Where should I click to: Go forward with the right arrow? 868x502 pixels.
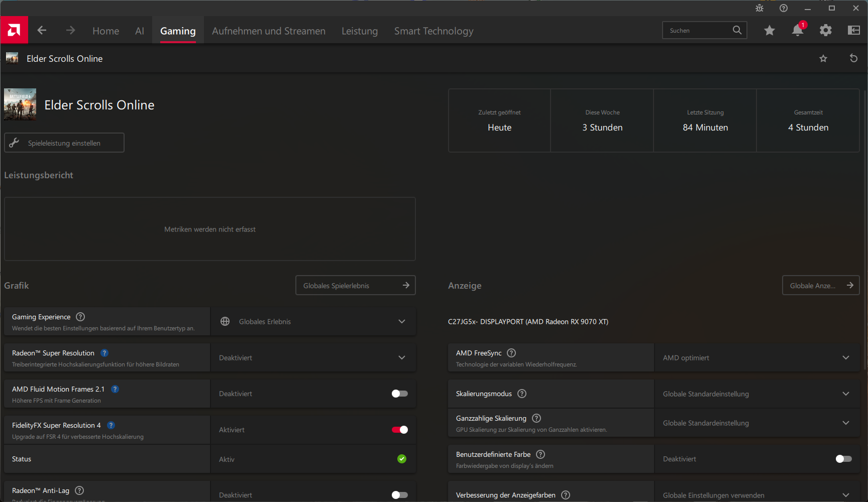[x=70, y=31]
